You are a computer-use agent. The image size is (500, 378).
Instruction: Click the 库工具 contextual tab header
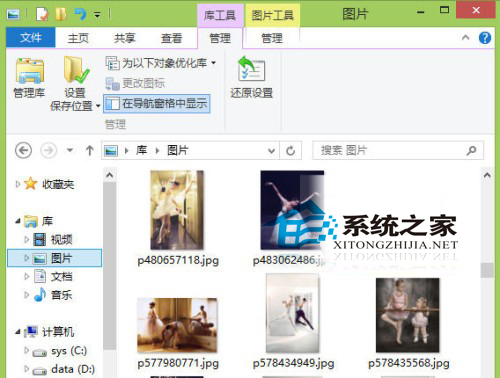pyautogui.click(x=220, y=15)
